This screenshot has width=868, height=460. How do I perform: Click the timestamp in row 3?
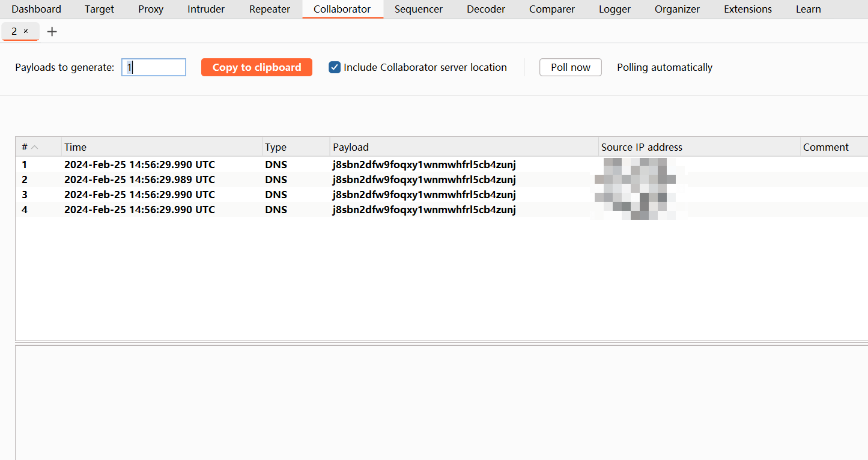pyautogui.click(x=139, y=195)
